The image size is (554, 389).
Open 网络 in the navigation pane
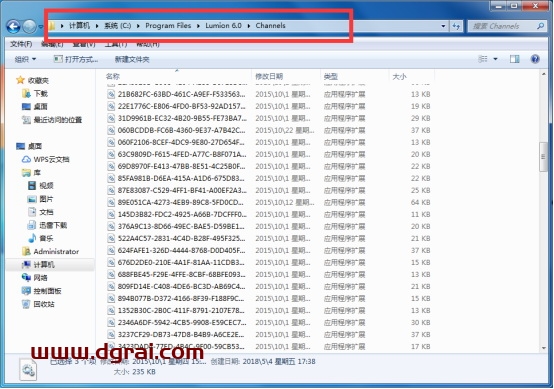[35, 278]
